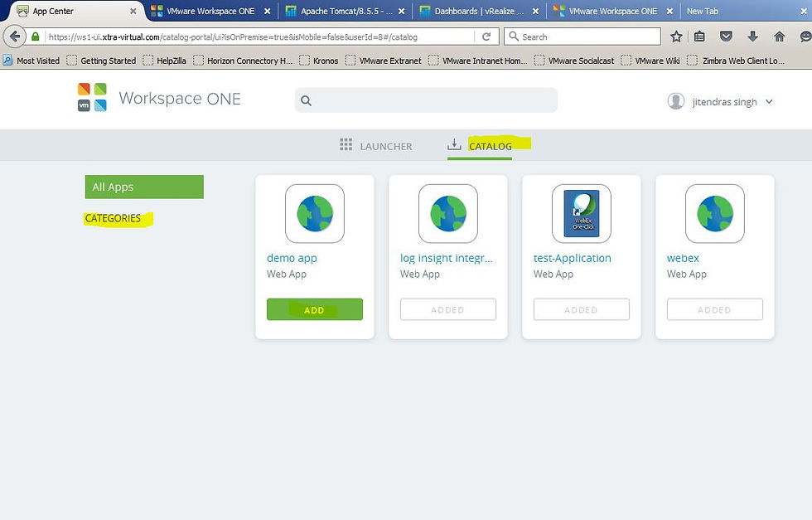Viewport: 812px width, 520px height.
Task: Click the Most Visited bookmark
Action: [31, 61]
